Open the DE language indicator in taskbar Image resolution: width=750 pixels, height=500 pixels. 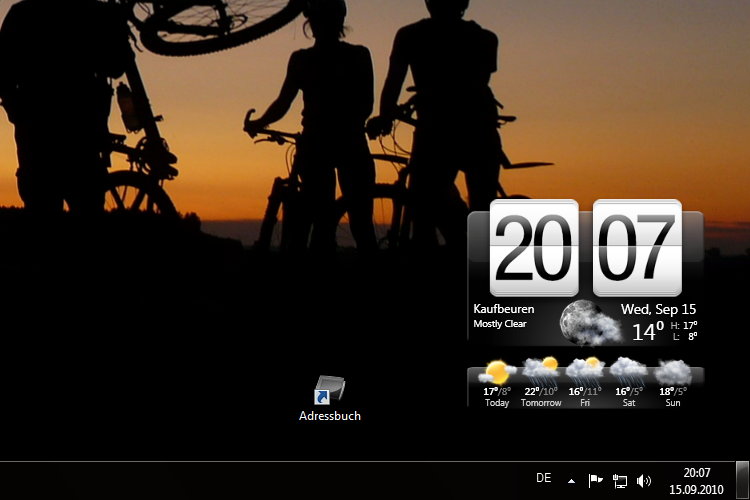(x=544, y=478)
